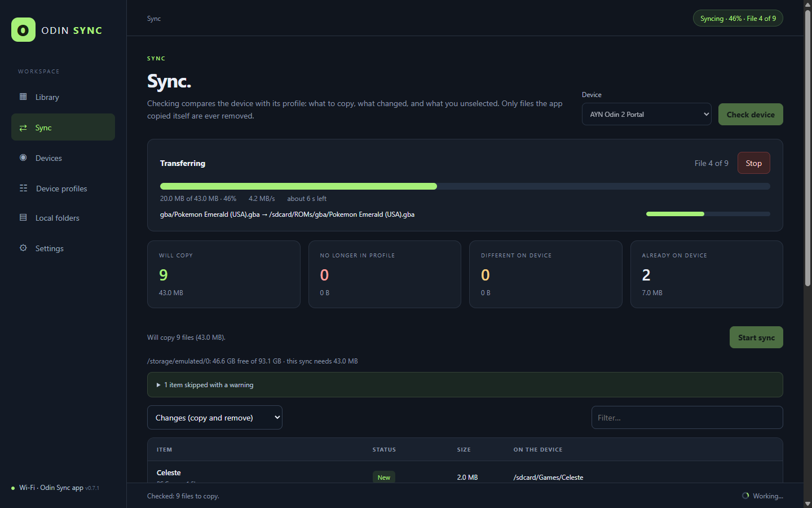The width and height of the screenshot is (812, 508).
Task: Click the Item column header
Action: [x=164, y=450]
